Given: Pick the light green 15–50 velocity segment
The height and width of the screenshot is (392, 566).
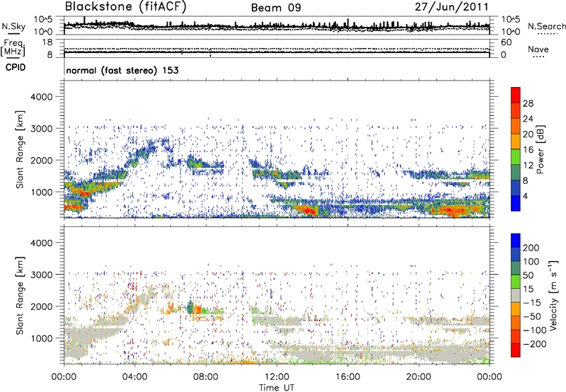Looking at the screenshot, I should [x=516, y=282].
